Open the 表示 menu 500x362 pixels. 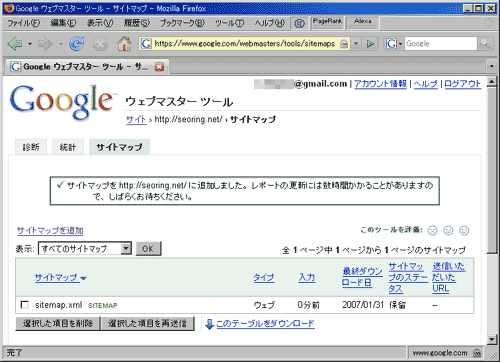100,23
